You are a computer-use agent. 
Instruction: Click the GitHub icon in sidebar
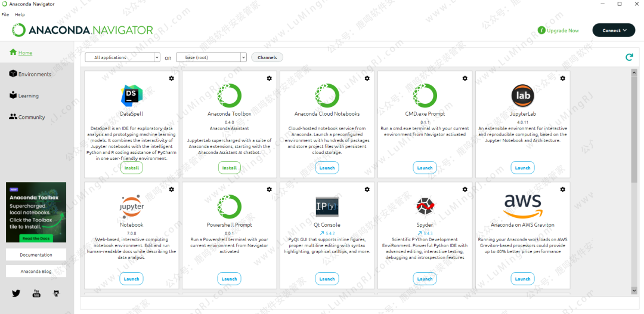click(x=57, y=293)
